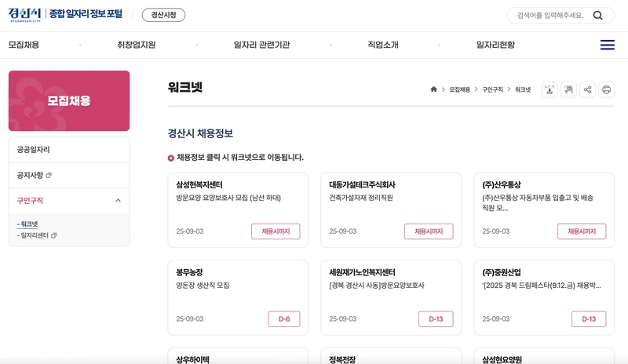Image resolution: width=628 pixels, height=364 pixels.
Task: Click the new-window icon beside 일자리센터
Action: pyautogui.click(x=54, y=235)
